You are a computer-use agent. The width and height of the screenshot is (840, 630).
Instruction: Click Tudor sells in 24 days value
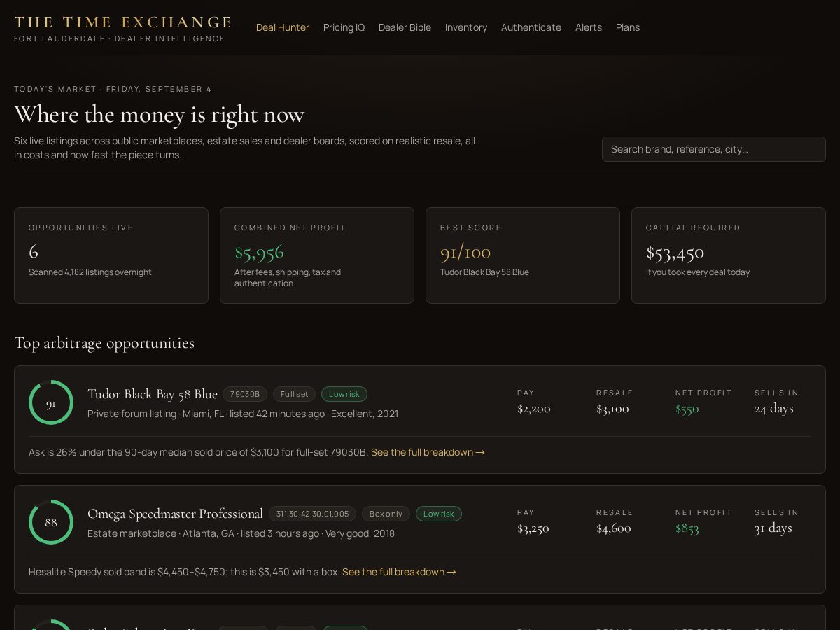point(774,409)
